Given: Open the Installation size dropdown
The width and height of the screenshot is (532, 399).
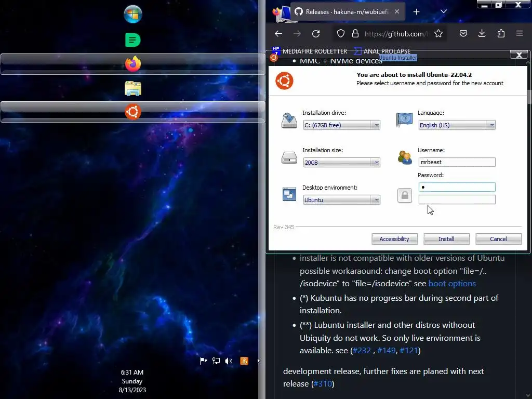Looking at the screenshot, I should point(341,163).
